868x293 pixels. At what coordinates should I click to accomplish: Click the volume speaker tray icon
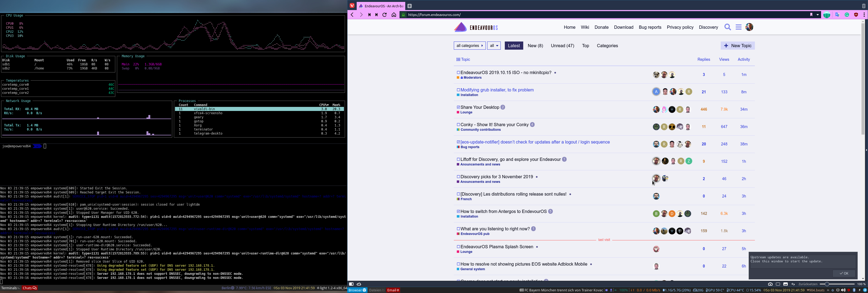click(843, 290)
